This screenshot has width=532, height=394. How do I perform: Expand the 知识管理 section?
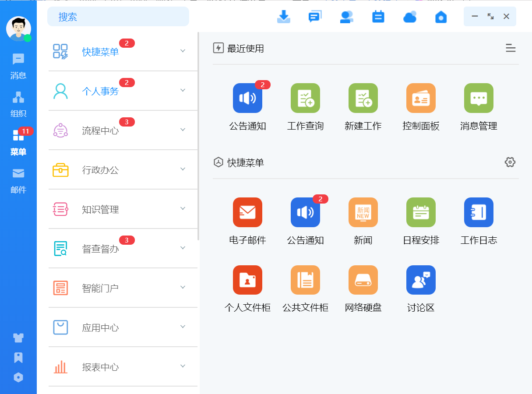(x=183, y=208)
